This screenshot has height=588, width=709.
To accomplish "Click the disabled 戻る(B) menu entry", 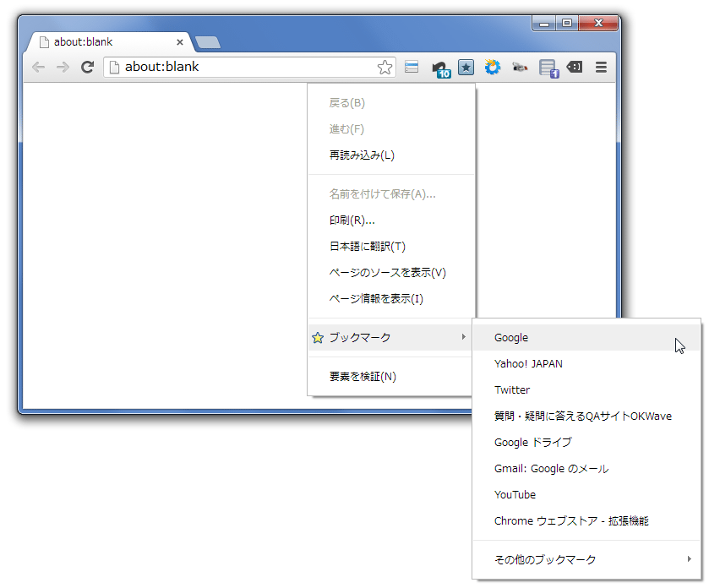I will pos(391,103).
